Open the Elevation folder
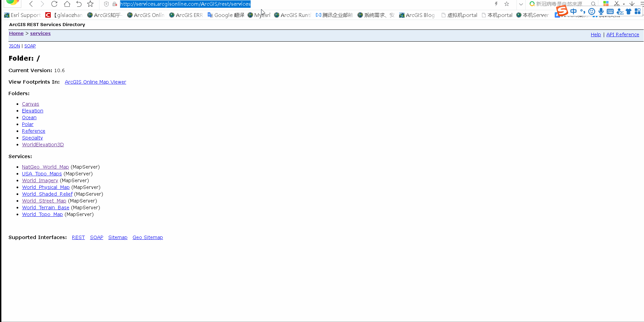The height and width of the screenshot is (322, 644). (32, 111)
